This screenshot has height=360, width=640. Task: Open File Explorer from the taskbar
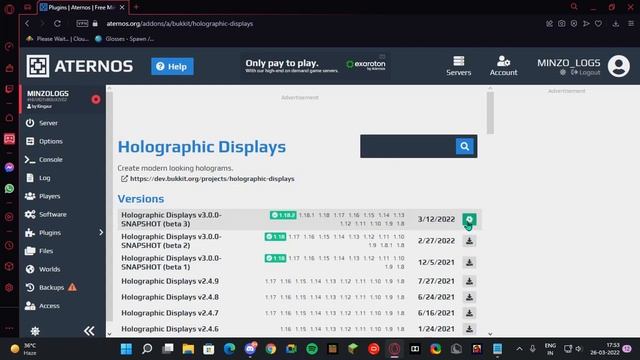(x=188, y=349)
